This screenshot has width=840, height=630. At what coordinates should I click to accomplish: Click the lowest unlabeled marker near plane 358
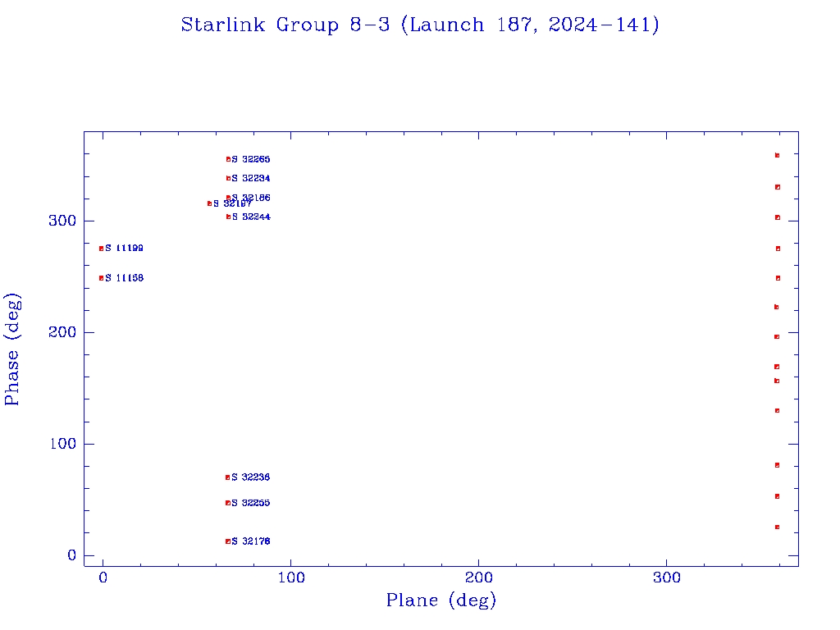pyautogui.click(x=778, y=527)
